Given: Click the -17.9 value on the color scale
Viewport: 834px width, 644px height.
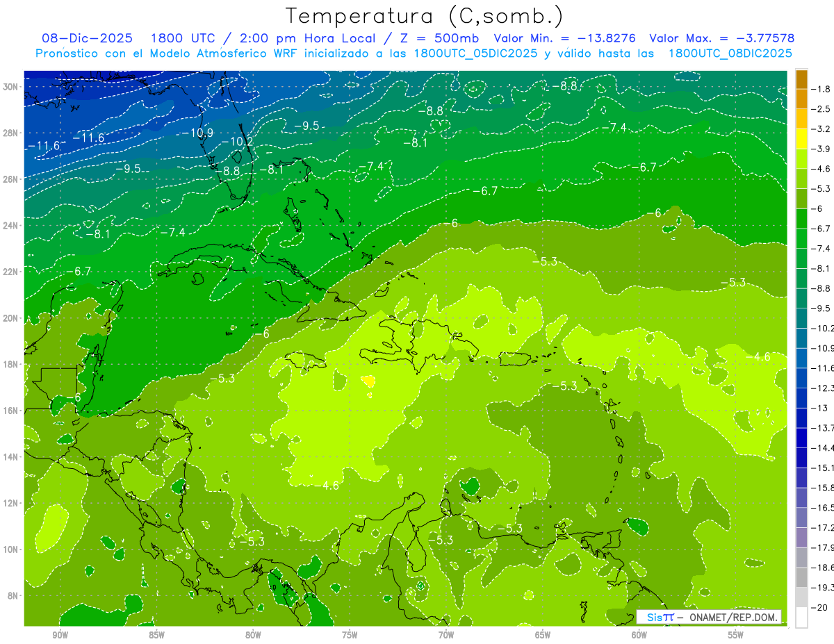Looking at the screenshot, I should click(822, 547).
